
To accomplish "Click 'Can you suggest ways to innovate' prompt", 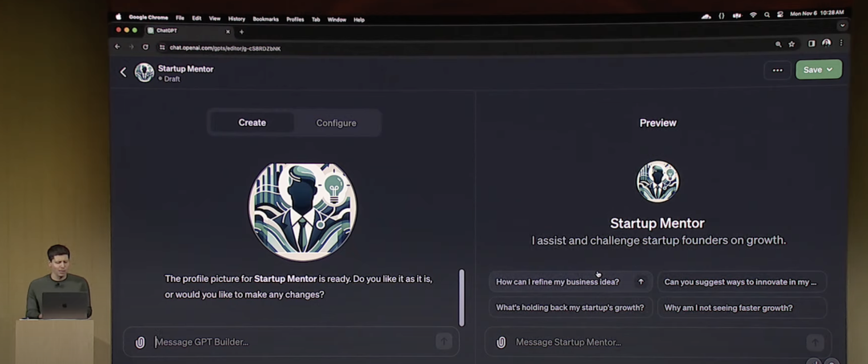I will (741, 282).
